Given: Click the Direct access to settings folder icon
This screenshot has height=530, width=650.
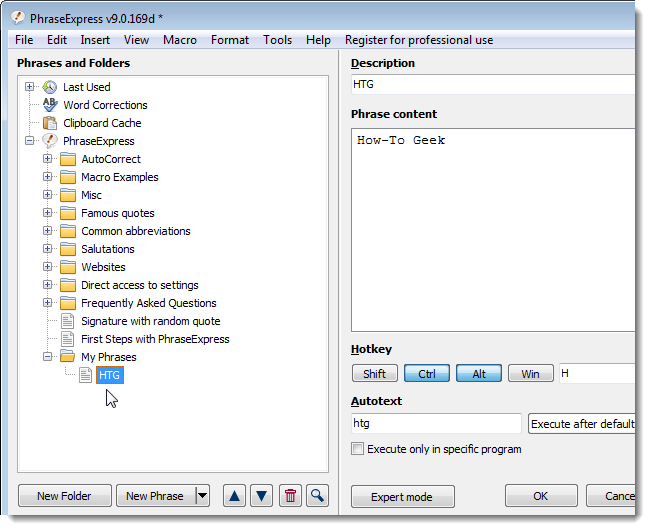Looking at the screenshot, I should (68, 285).
